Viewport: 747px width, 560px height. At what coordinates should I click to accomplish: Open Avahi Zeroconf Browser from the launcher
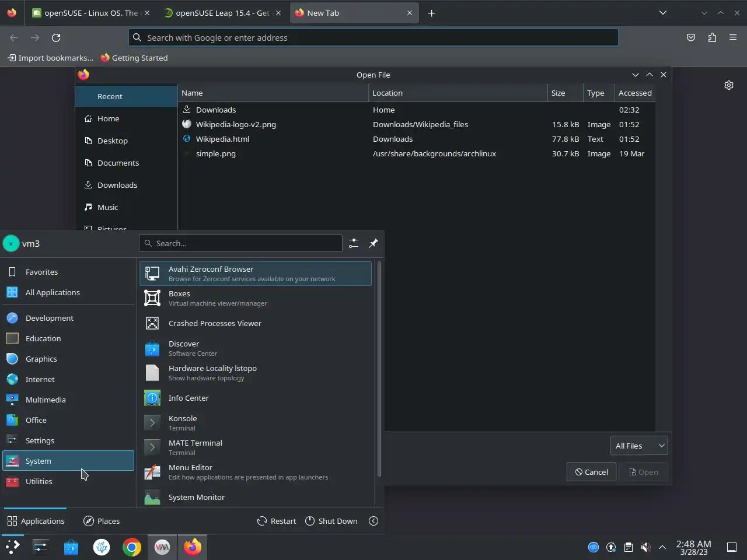click(x=256, y=274)
